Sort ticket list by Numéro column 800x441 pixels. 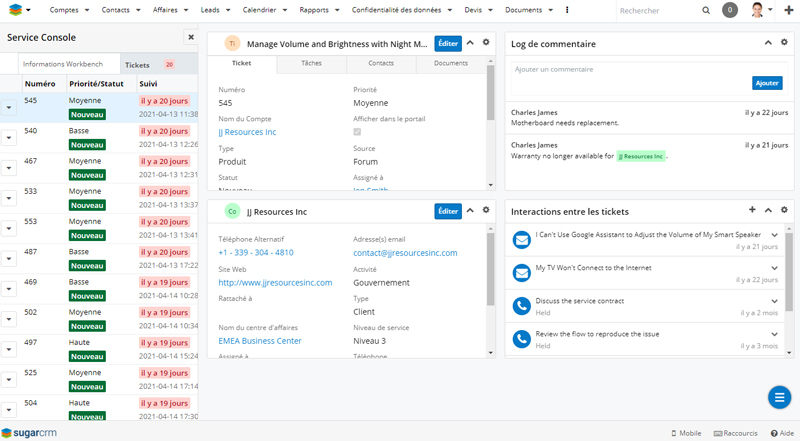coord(40,84)
